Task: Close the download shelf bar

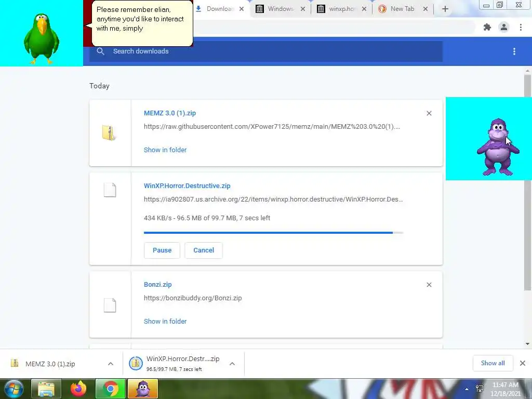Action: coord(523,363)
